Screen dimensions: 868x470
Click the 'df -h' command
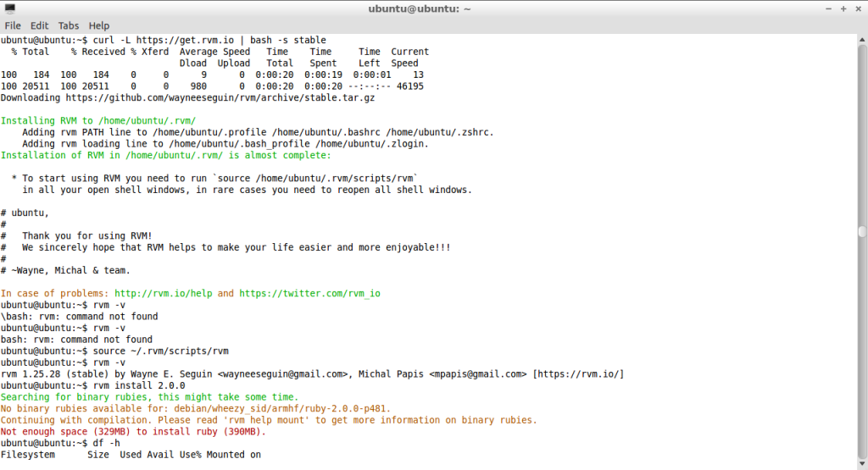click(106, 444)
